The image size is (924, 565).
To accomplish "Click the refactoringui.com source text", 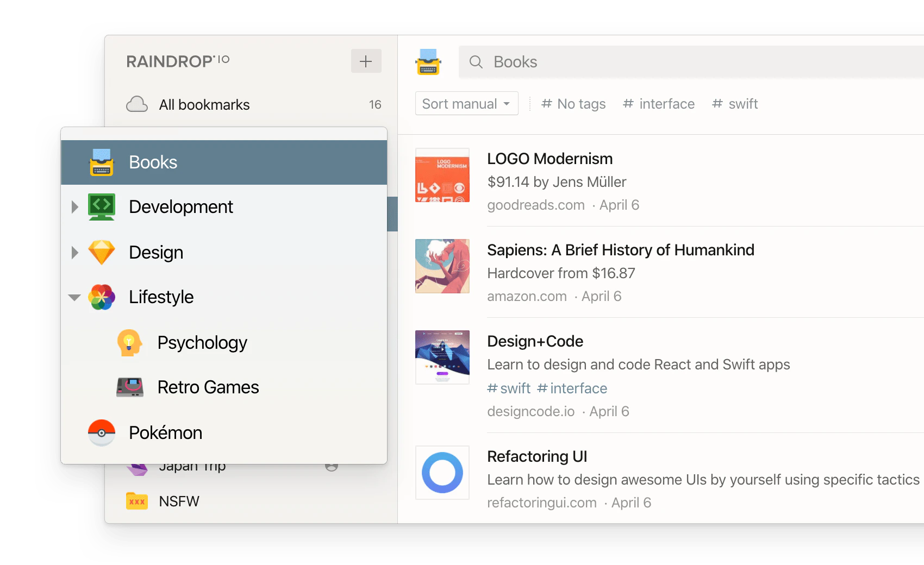I will pyautogui.click(x=542, y=503).
